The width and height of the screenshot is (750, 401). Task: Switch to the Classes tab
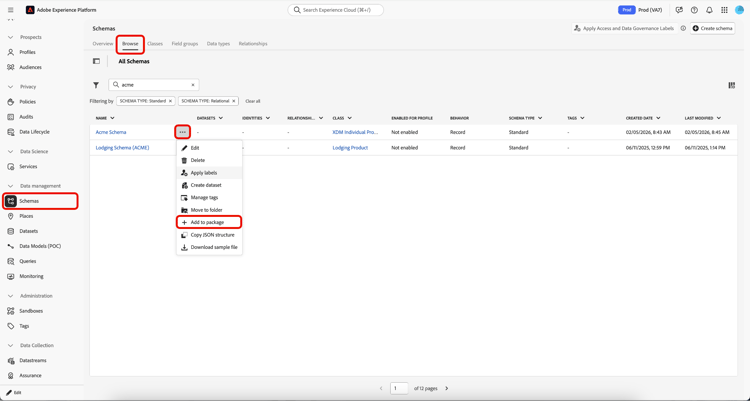tap(155, 44)
